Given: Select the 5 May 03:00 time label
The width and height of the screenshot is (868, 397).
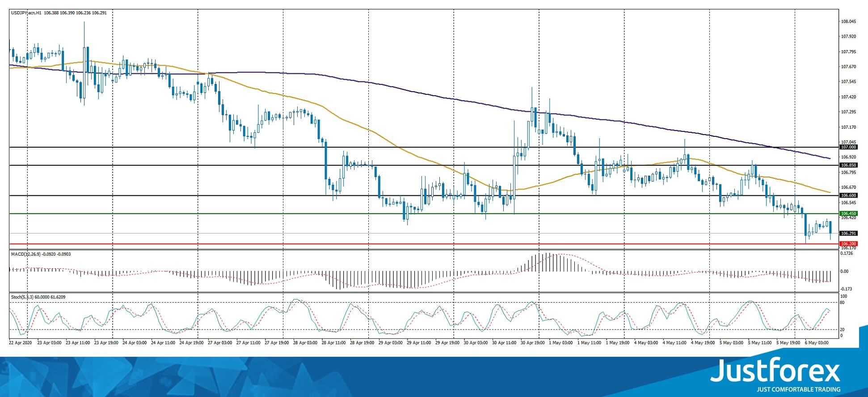Looking at the screenshot, I should coord(732,343).
